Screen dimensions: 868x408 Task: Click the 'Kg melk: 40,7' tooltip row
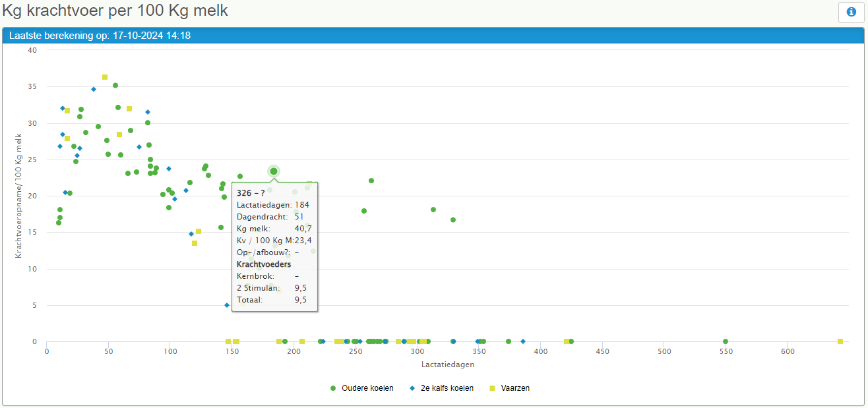274,228
